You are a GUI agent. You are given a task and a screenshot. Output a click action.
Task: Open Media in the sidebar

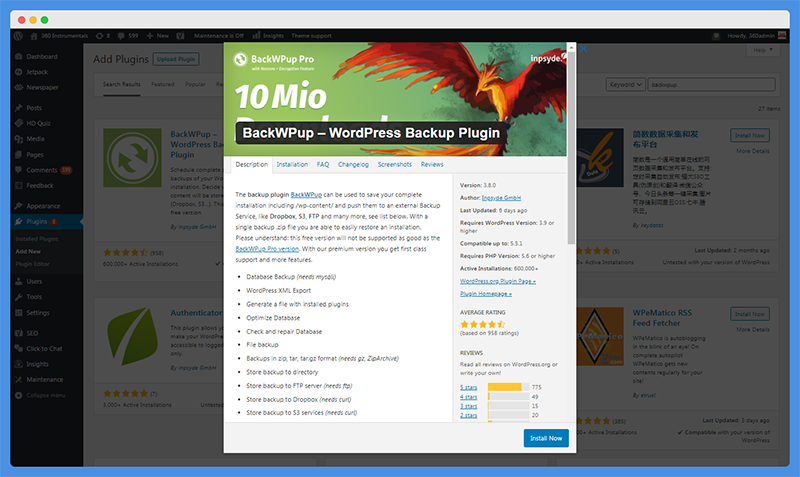35,139
